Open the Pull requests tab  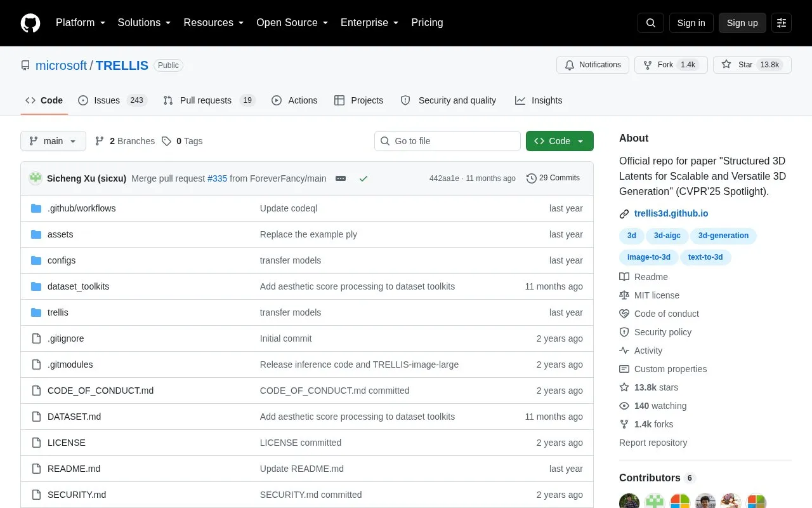pos(209,100)
